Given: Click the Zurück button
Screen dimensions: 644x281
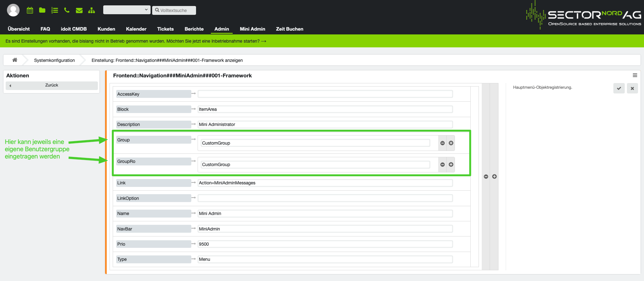Looking at the screenshot, I should tap(52, 85).
